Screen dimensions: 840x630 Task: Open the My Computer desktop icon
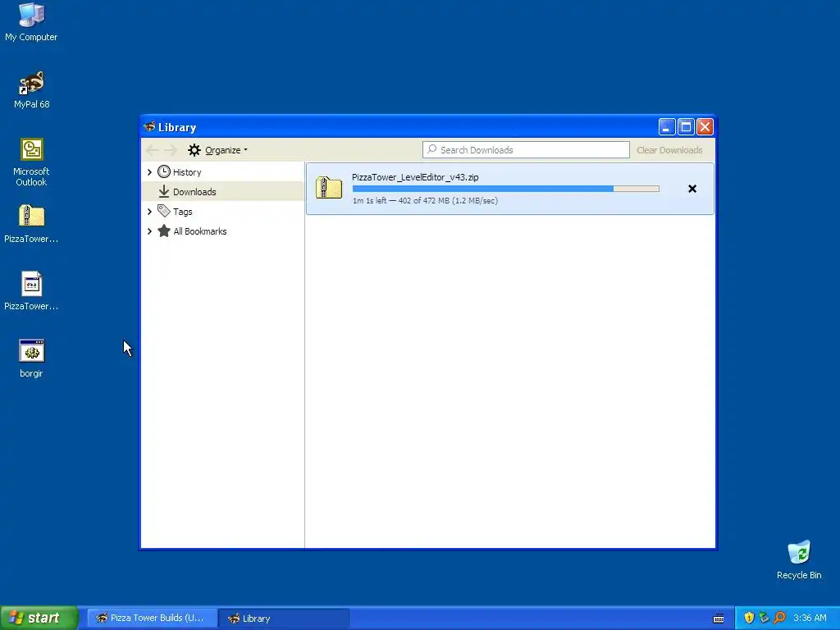(31, 22)
